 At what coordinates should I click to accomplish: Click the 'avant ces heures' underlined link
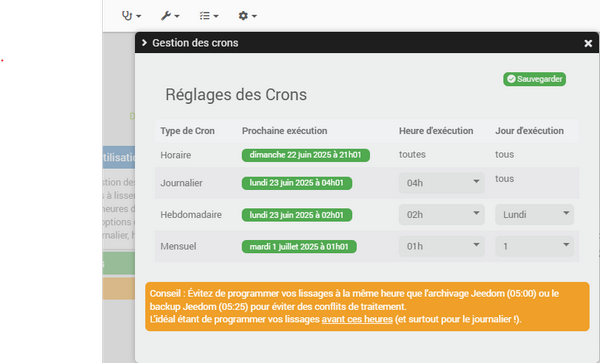357,319
